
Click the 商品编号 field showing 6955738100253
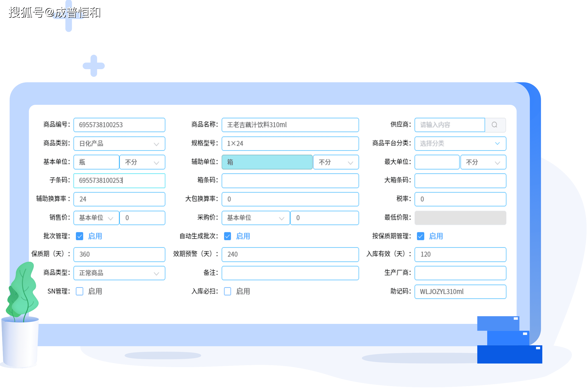119,125
